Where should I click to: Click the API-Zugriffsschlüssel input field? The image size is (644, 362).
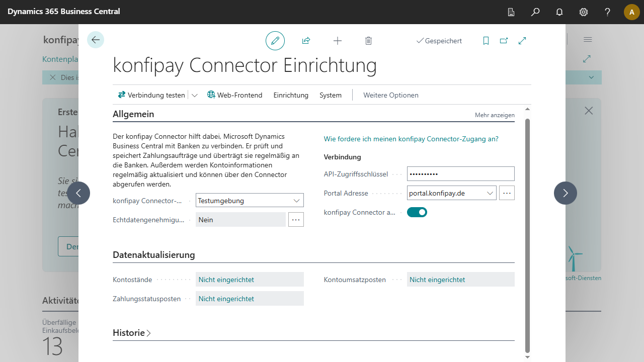coord(460,174)
